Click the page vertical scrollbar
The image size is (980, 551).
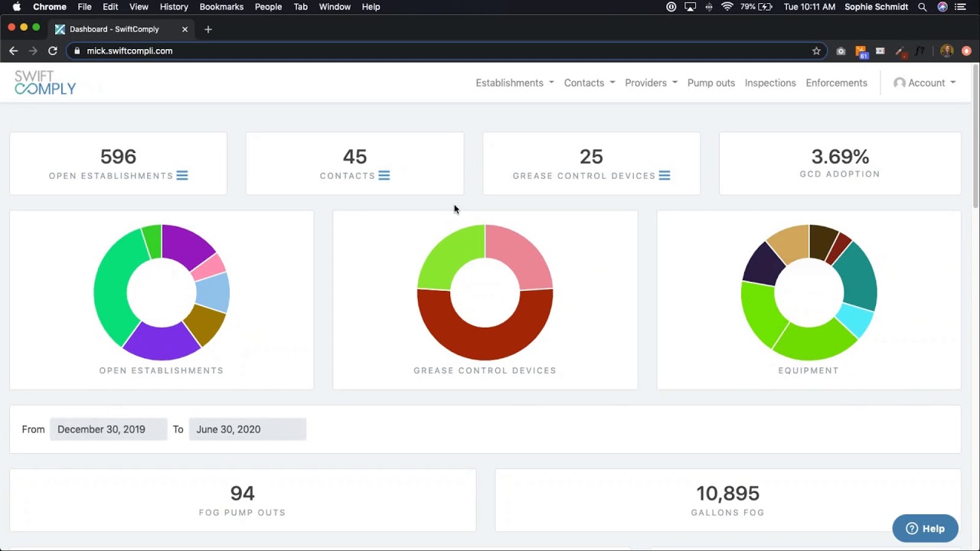point(975,138)
